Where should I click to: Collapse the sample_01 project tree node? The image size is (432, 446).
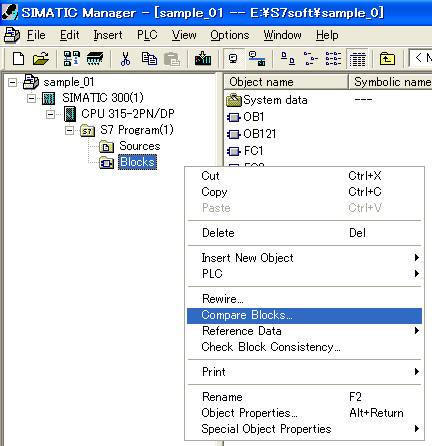click(x=13, y=82)
